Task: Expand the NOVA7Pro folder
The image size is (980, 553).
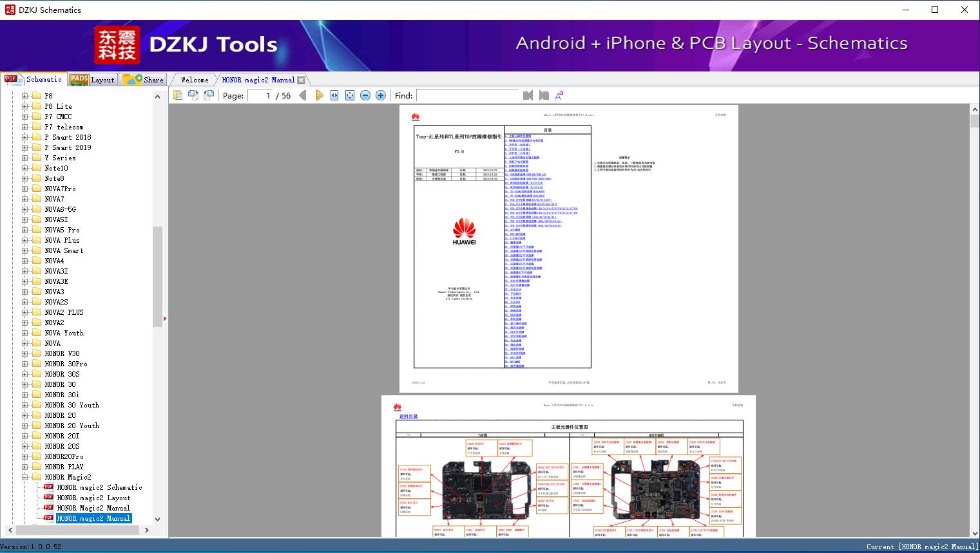Action: coord(25,189)
